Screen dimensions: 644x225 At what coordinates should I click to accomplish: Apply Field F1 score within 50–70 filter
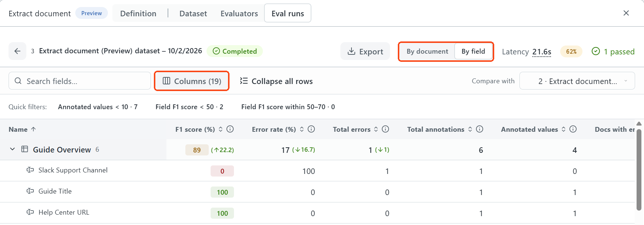pos(288,107)
